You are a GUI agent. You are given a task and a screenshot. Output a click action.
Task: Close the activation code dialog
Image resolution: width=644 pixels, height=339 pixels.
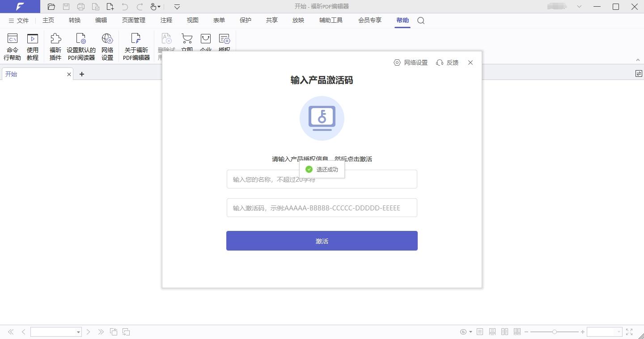tap(470, 63)
